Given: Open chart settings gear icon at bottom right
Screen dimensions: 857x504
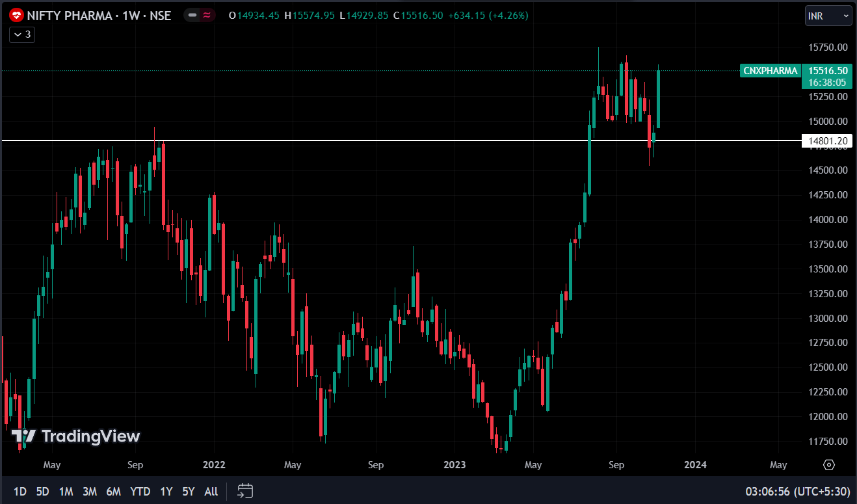Looking at the screenshot, I should click(x=828, y=465).
